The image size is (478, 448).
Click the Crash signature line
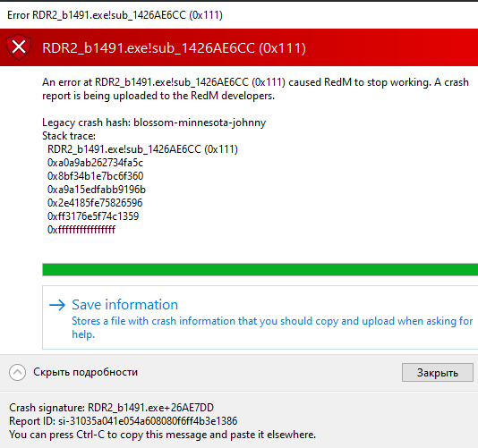point(112,408)
